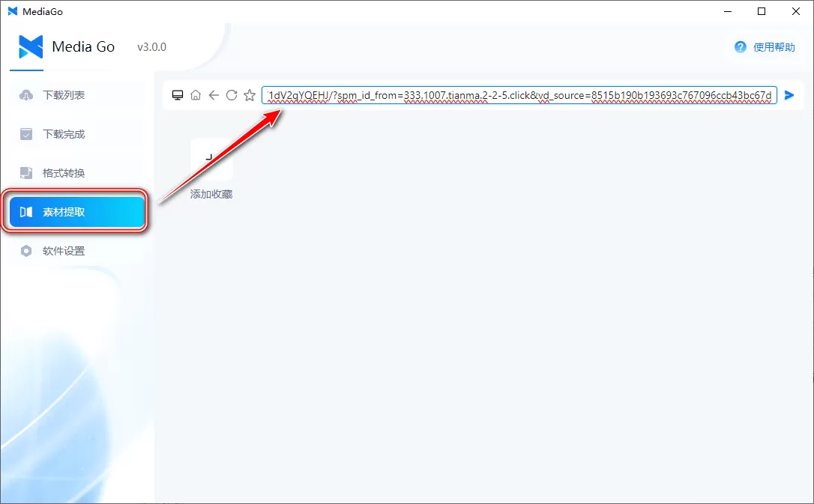Click inside the URL address field
The image size is (814, 504).
(x=517, y=95)
